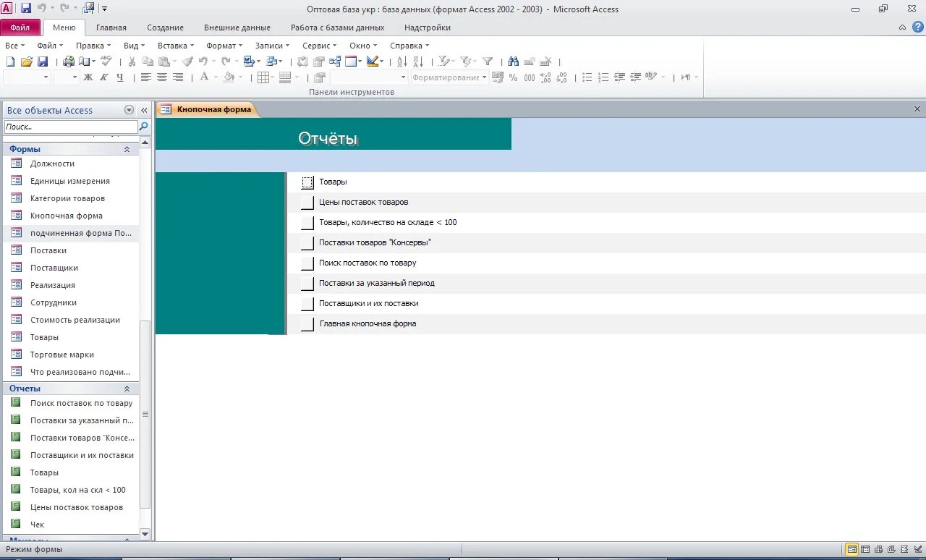Screen dimensions: 926x560
Task: Click the thousands separator 000 icon
Action: tap(530, 77)
